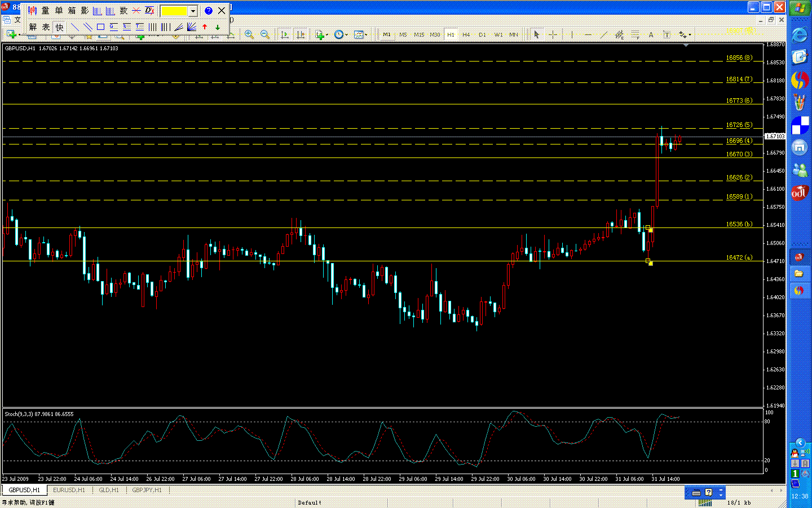Switch chart to M15 timeframe
The image size is (812, 508).
pos(419,34)
